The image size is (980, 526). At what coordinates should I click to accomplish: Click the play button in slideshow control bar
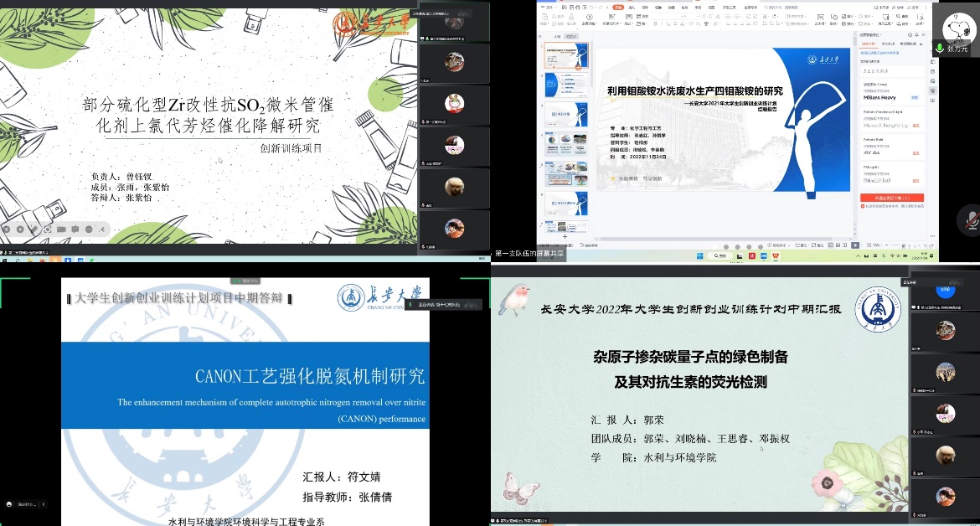18,229
